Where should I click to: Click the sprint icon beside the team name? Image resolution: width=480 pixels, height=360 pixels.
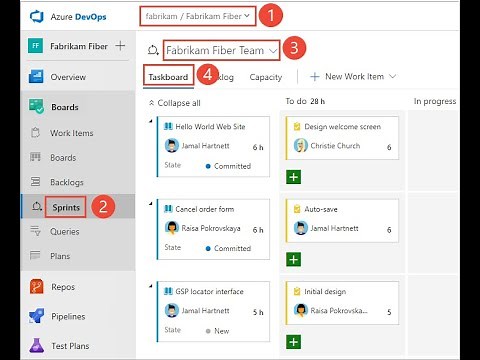click(x=153, y=50)
